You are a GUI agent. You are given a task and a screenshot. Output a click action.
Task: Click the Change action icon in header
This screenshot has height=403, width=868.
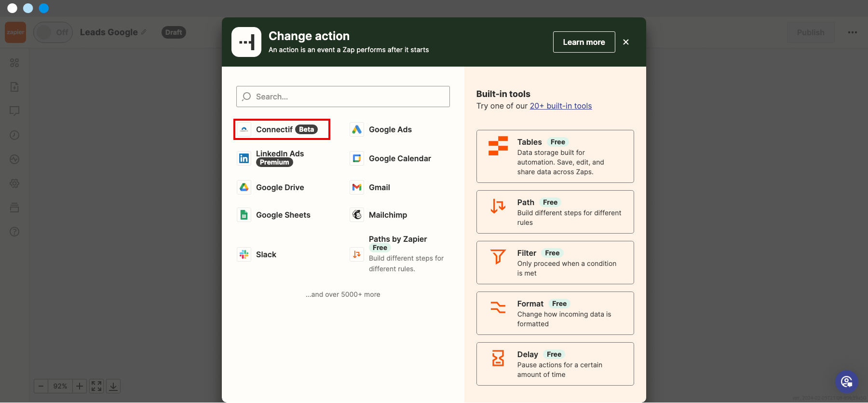[246, 42]
